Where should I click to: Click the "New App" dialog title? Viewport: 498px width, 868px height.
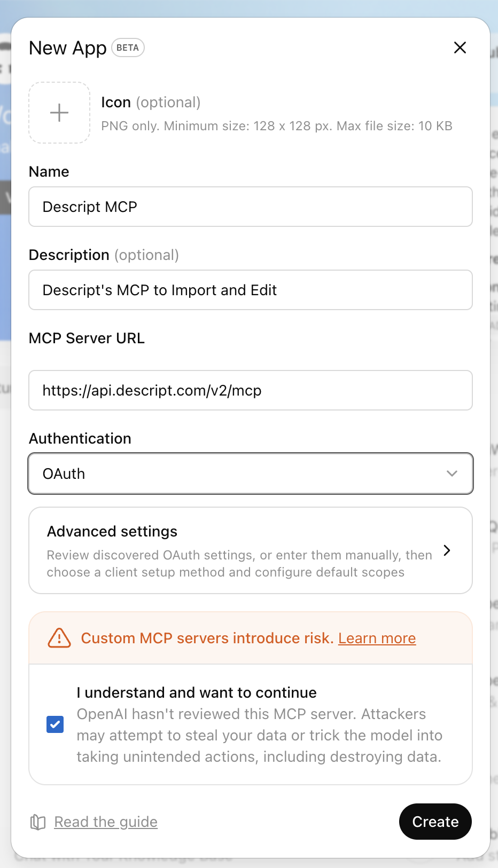click(x=68, y=48)
